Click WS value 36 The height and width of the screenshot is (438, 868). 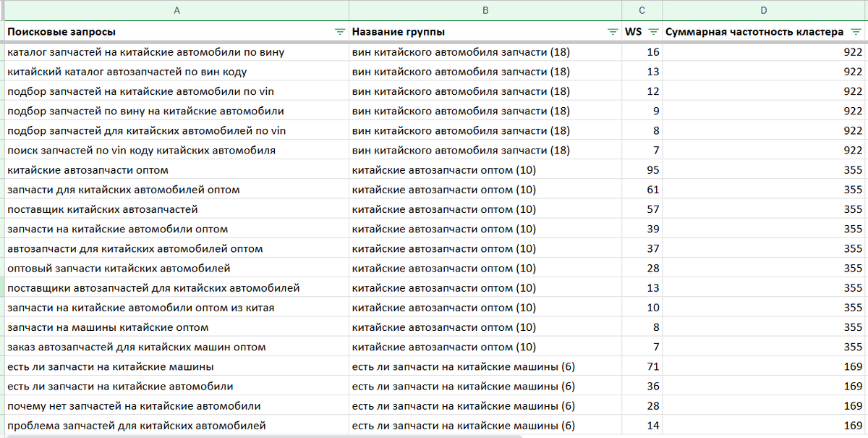pyautogui.click(x=642, y=386)
